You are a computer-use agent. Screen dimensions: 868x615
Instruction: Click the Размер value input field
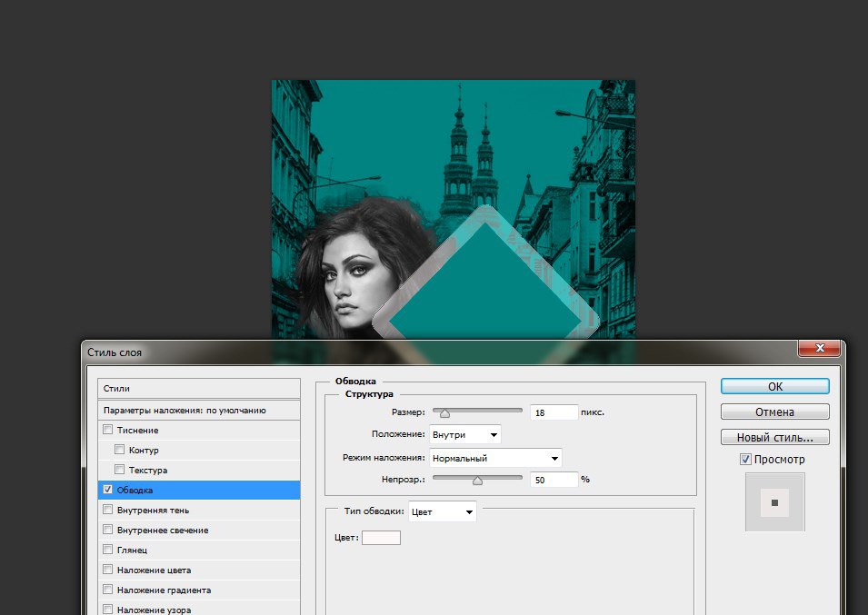click(x=554, y=412)
